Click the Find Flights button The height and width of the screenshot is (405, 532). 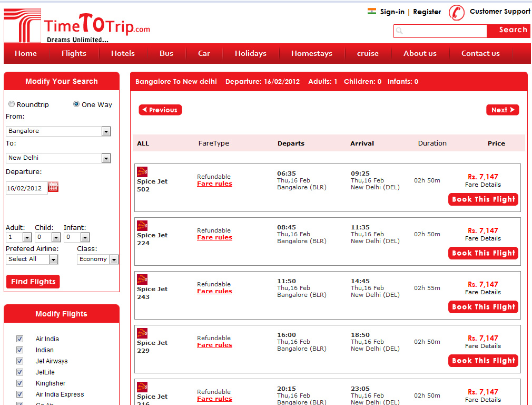tap(33, 282)
